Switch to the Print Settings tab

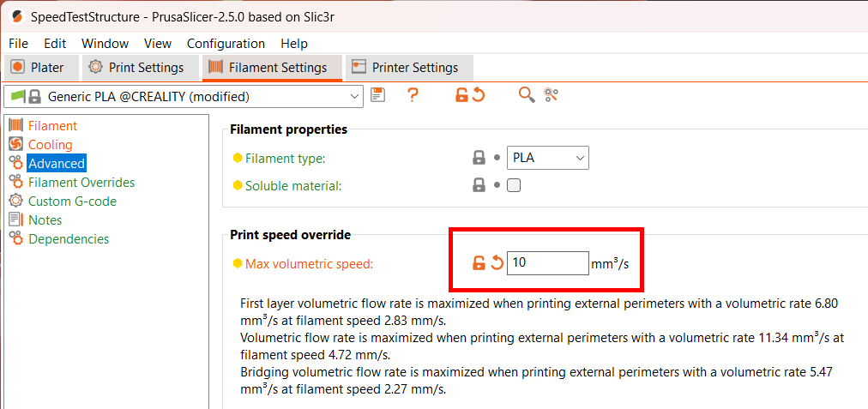click(x=137, y=68)
